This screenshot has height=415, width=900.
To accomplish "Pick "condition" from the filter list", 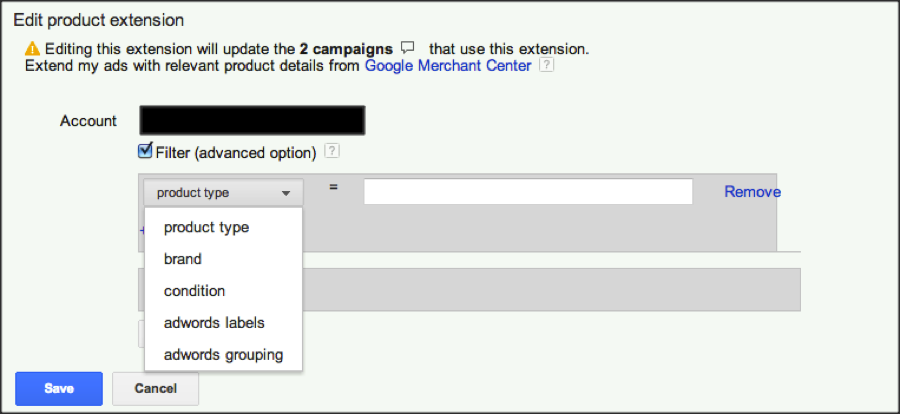I will [x=194, y=291].
